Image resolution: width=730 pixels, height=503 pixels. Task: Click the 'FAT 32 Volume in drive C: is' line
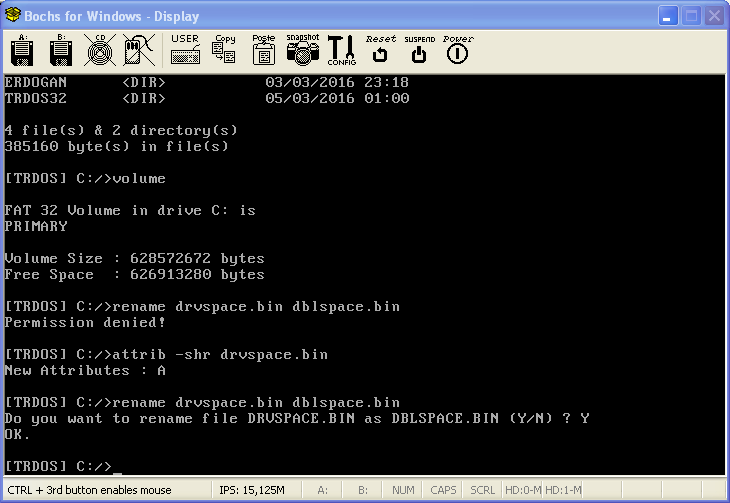(x=130, y=211)
